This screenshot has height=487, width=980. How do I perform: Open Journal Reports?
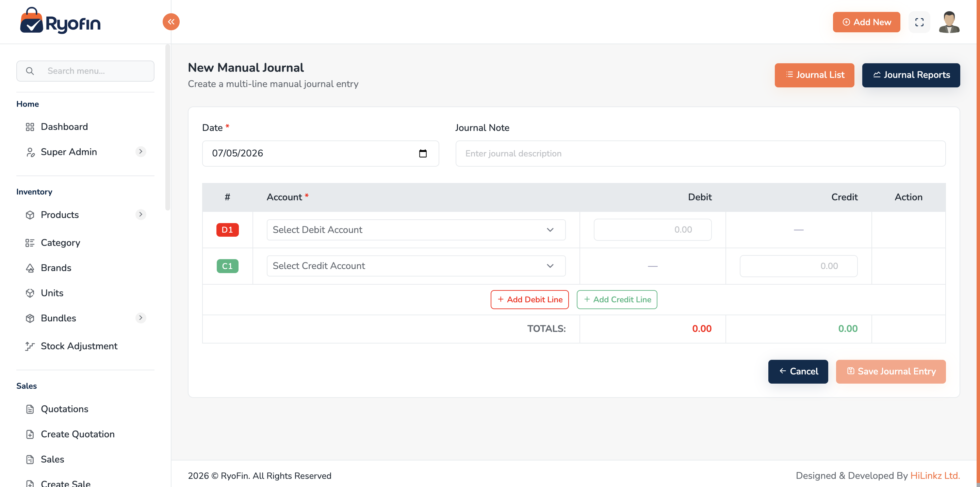911,75
